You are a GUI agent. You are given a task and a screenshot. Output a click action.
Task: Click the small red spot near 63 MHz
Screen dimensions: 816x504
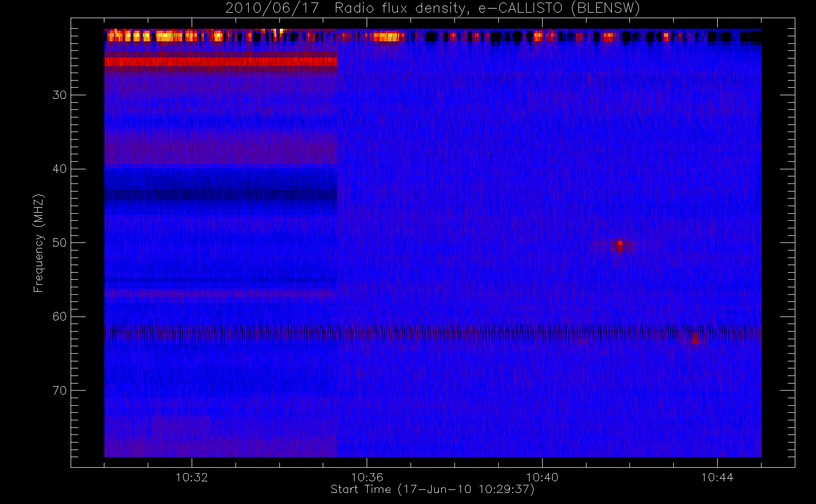pos(696,339)
